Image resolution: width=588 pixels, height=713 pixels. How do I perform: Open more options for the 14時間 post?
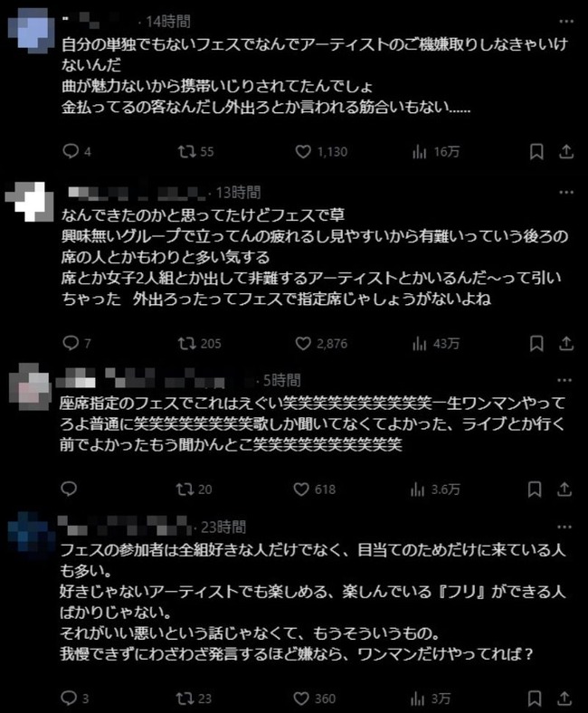(566, 22)
